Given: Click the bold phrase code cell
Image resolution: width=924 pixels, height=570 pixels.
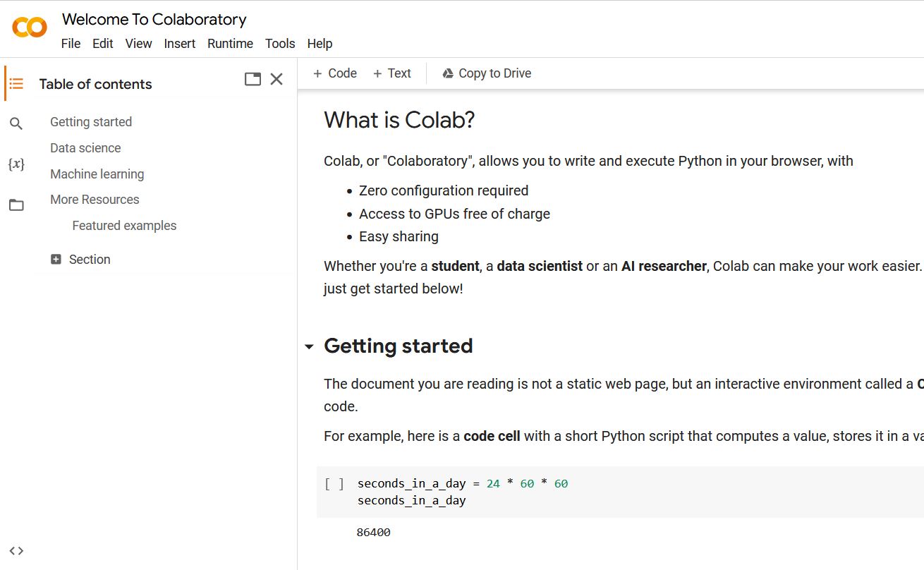Looking at the screenshot, I should click(492, 437).
